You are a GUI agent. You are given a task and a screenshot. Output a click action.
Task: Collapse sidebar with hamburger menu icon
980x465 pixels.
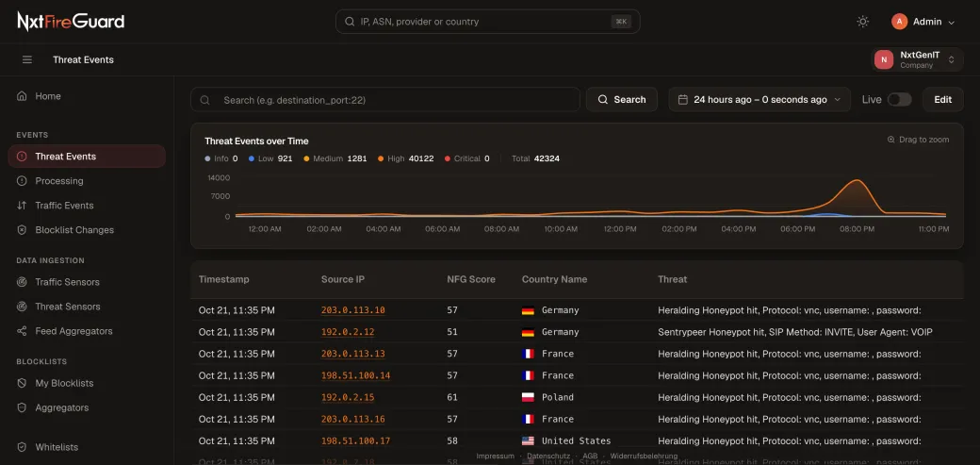(27, 59)
